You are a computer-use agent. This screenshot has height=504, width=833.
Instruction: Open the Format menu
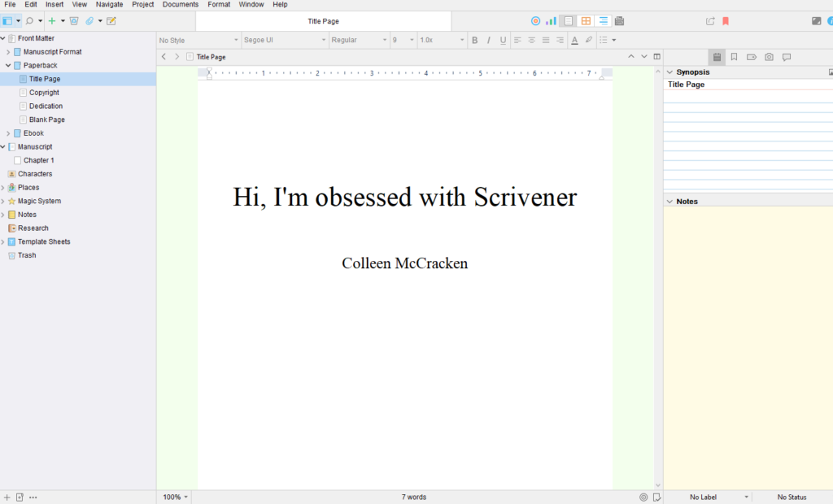(x=218, y=4)
